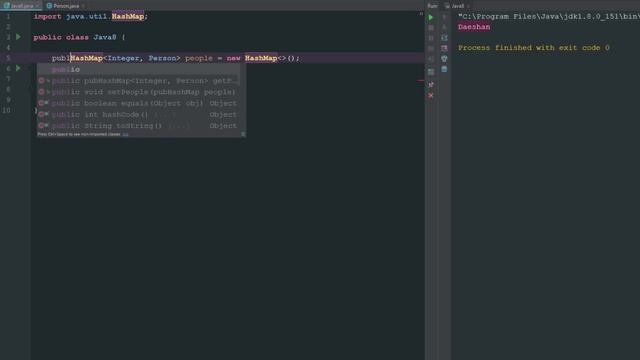The image size is (640, 360).
Task: Click 'Person' type in line 5 declaration
Action: [162, 58]
